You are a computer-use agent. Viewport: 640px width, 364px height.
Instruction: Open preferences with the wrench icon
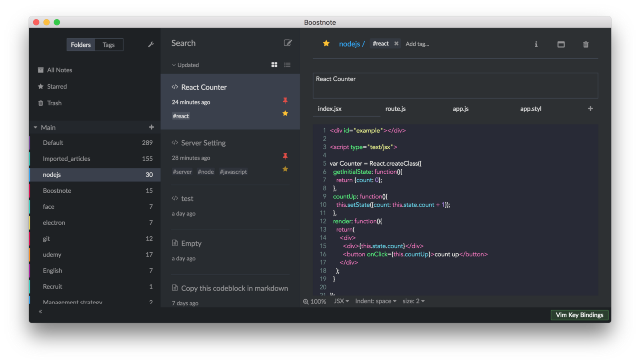coord(151,44)
